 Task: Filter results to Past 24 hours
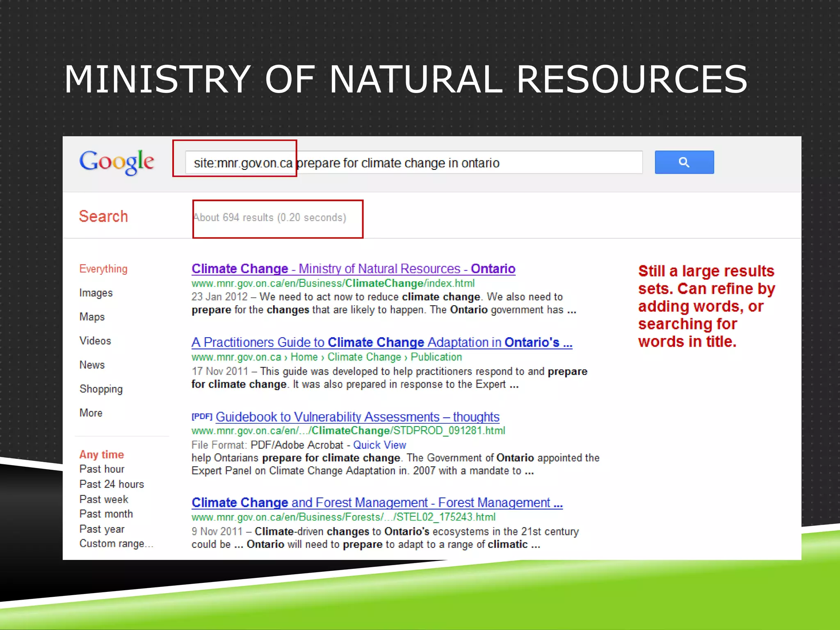point(112,484)
